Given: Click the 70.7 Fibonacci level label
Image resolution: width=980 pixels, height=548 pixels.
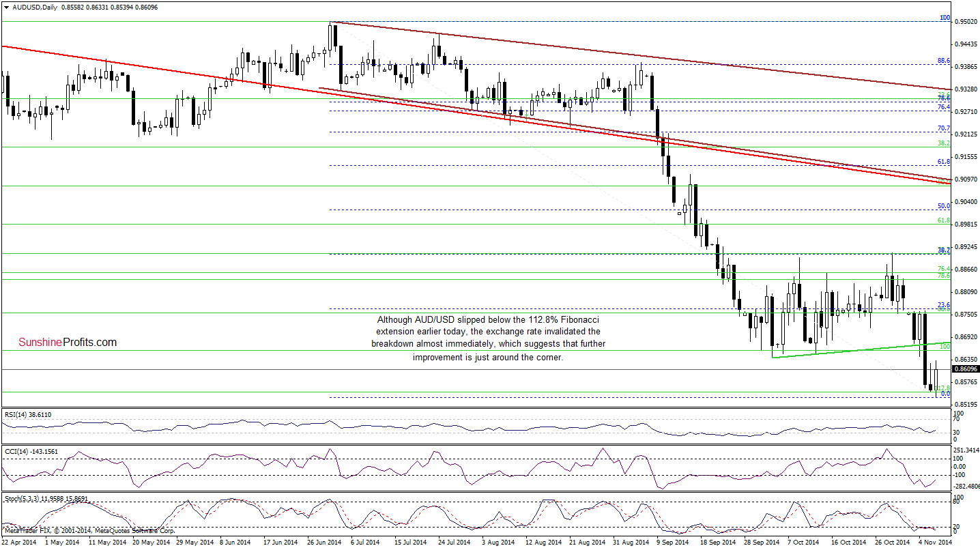Looking at the screenshot, I should [945, 128].
